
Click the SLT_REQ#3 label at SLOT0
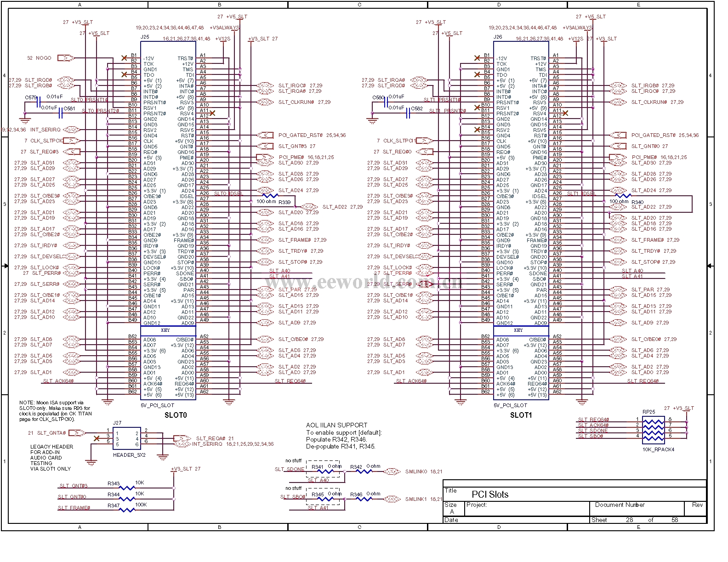[44, 152]
